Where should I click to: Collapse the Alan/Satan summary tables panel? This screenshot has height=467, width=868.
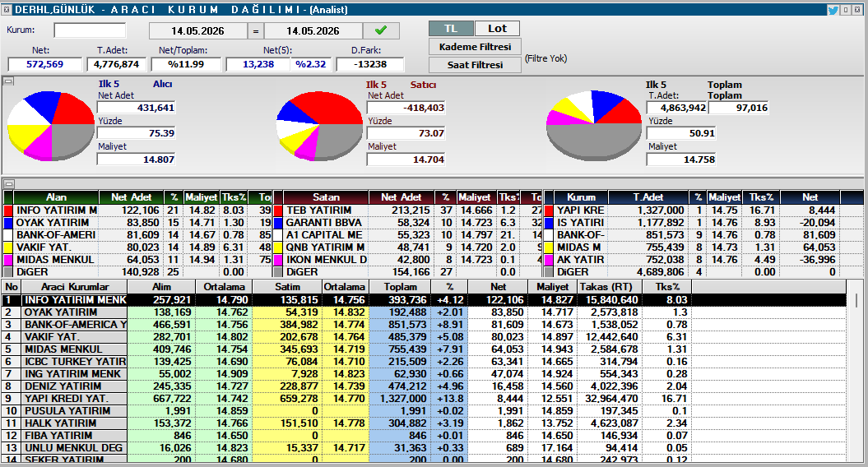[8, 183]
